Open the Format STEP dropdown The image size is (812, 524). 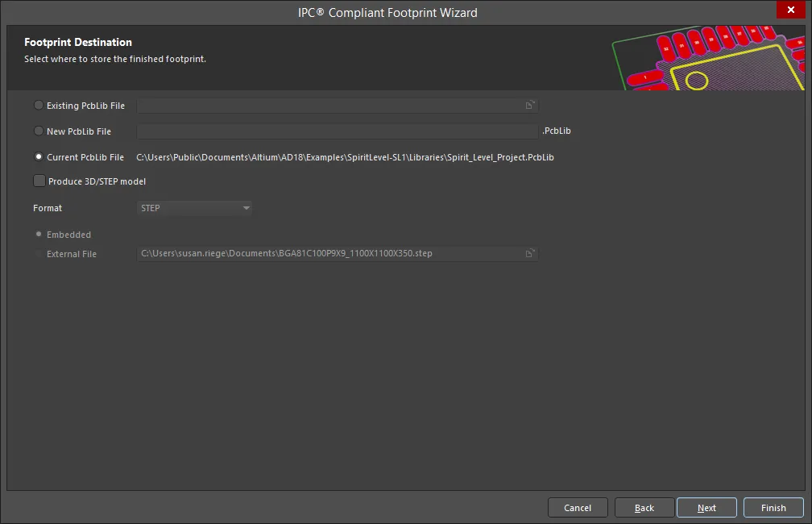[x=195, y=208]
